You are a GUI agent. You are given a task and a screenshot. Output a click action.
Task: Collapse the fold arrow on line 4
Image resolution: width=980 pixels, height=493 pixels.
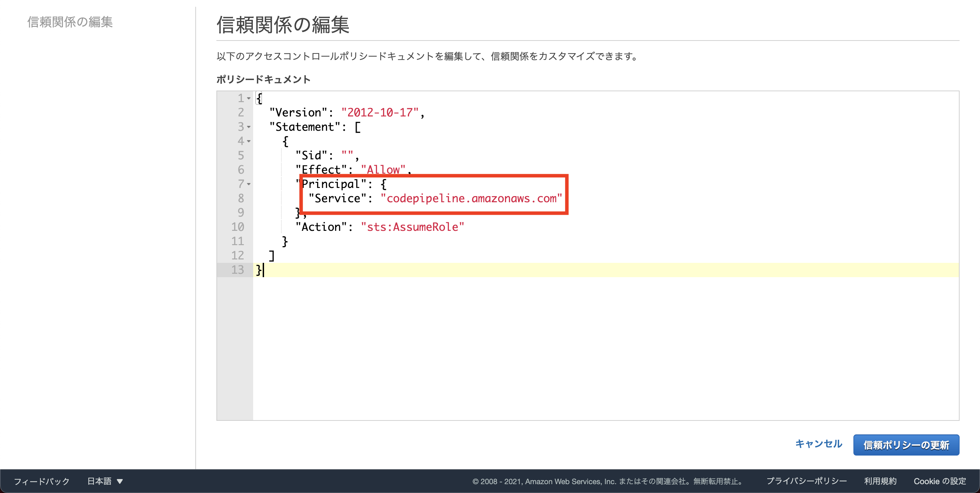click(x=249, y=141)
